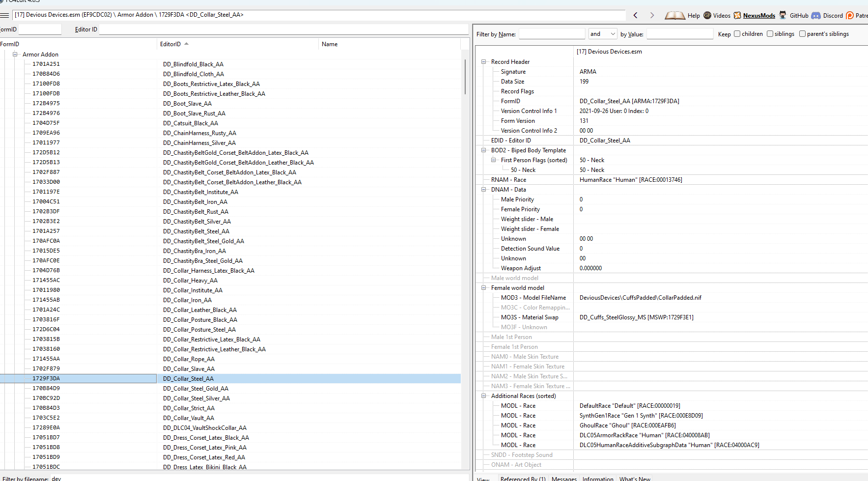The width and height of the screenshot is (868, 481).
Task: Click the Form Version value 131
Action: tap(584, 121)
